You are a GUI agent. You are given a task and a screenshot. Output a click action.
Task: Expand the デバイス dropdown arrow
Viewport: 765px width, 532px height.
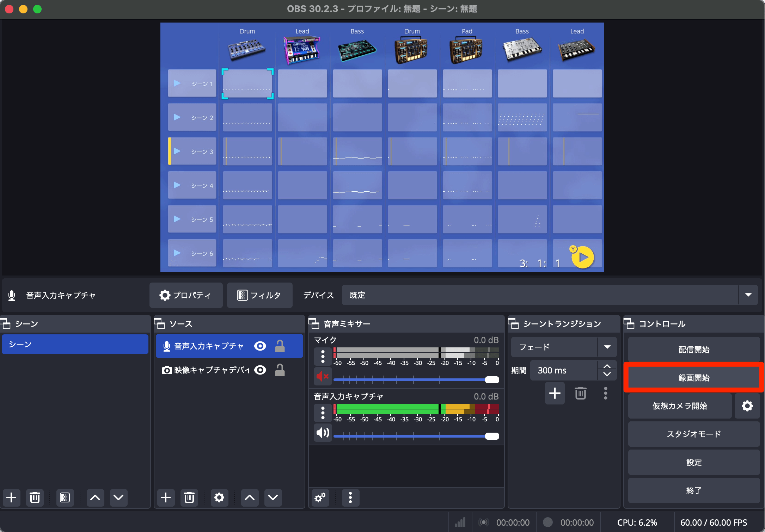[x=748, y=295]
